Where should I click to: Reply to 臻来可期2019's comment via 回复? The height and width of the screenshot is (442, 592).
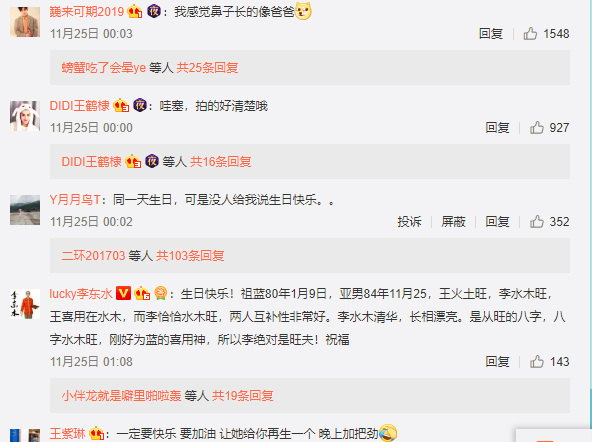(491, 34)
